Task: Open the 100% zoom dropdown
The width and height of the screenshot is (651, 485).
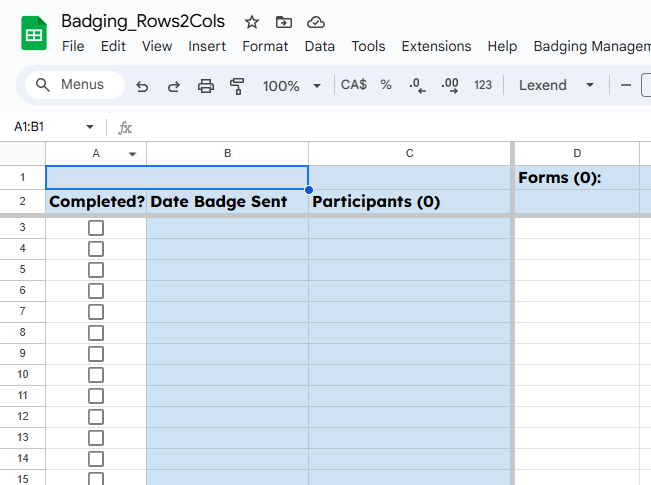Action: point(292,86)
